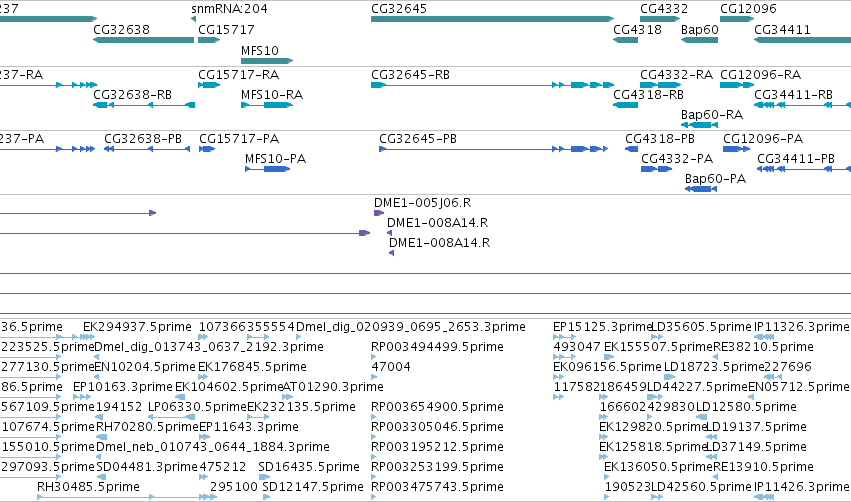Click the EK294937.5prime EST label
This screenshot has width=851, height=502.
pos(137,327)
